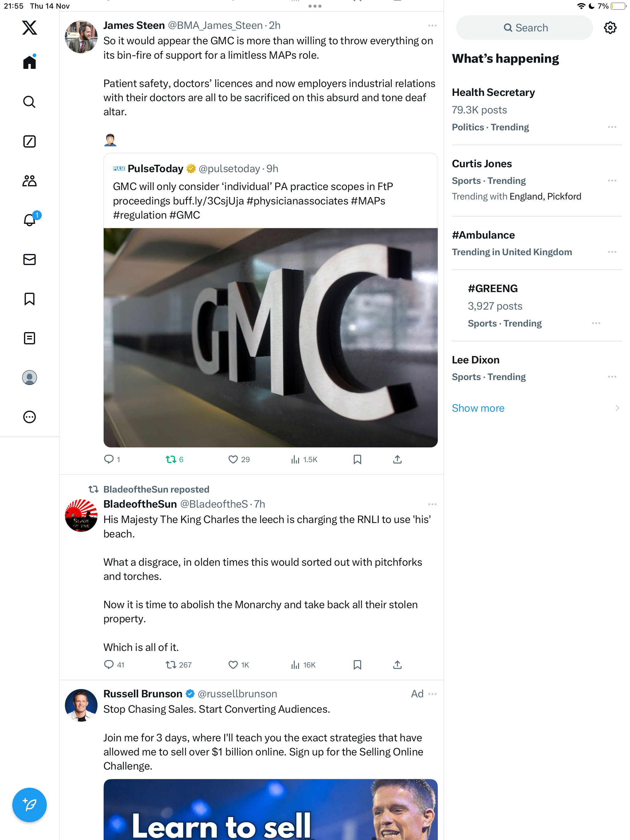The width and height of the screenshot is (630, 840).
Task: Open trends settings gear icon
Action: point(610,28)
